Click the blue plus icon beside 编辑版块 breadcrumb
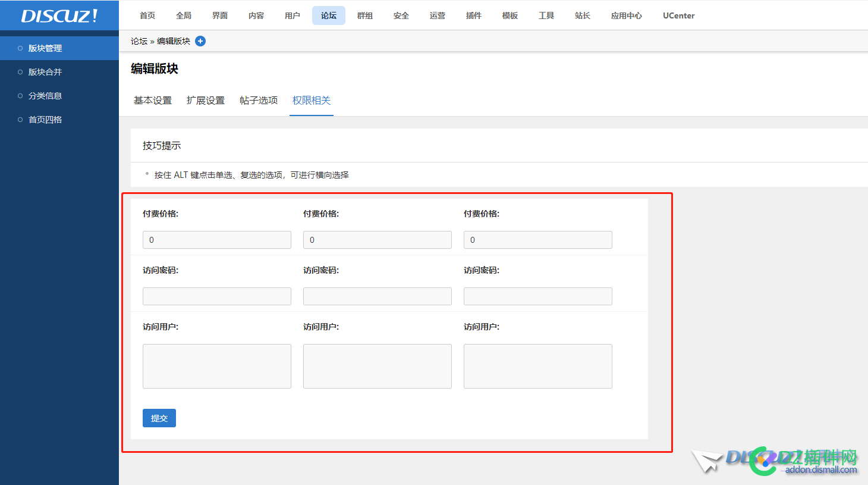The width and height of the screenshot is (868, 485). point(200,41)
